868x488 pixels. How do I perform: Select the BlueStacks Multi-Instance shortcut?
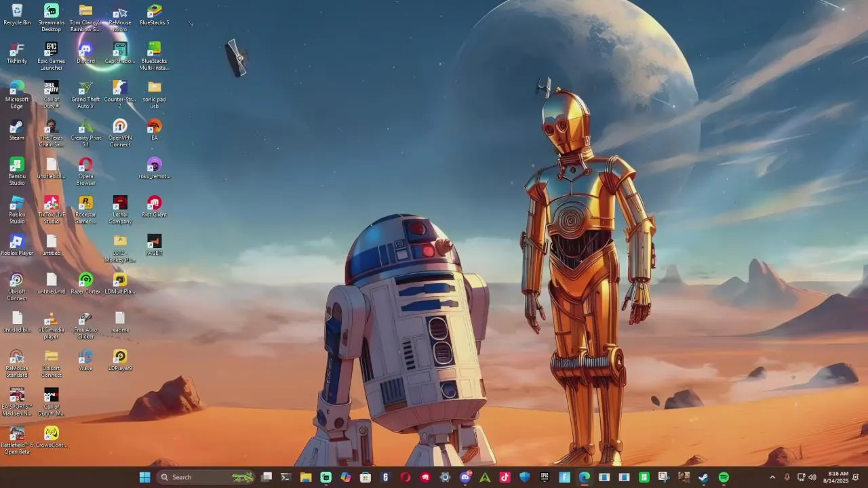(155, 56)
